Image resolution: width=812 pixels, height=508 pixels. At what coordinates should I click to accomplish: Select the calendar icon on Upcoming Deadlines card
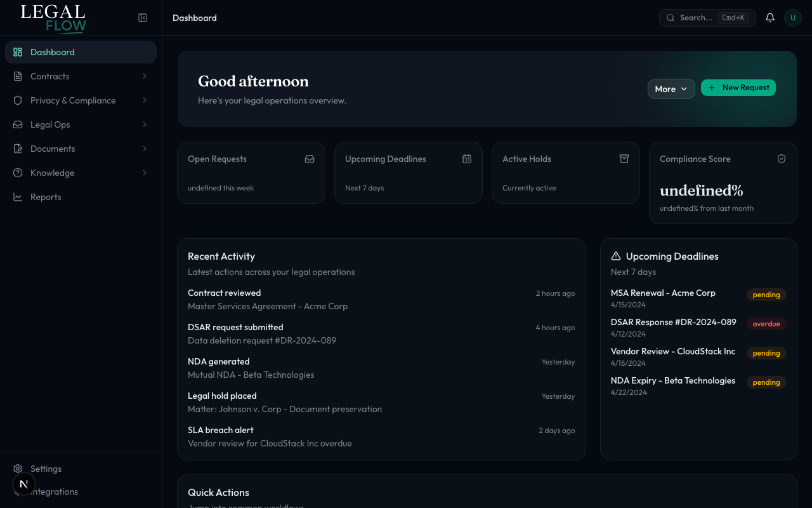point(467,159)
